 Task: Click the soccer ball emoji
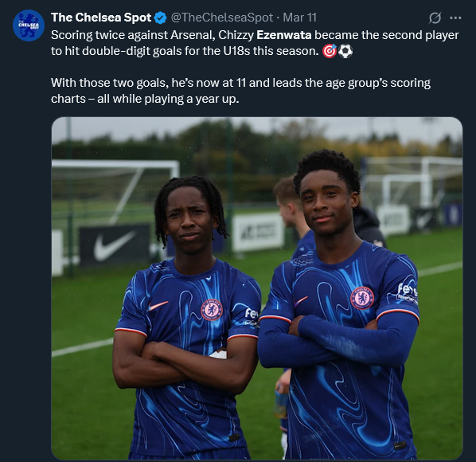pyautogui.click(x=345, y=51)
